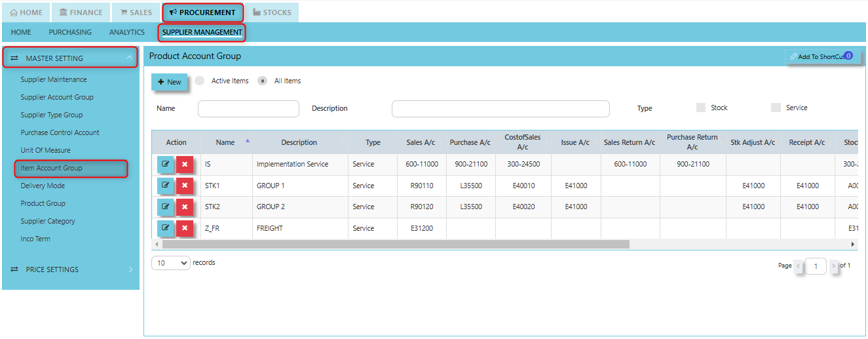Open the Analytics submenu
The height and width of the screenshot is (339, 868).
(127, 32)
